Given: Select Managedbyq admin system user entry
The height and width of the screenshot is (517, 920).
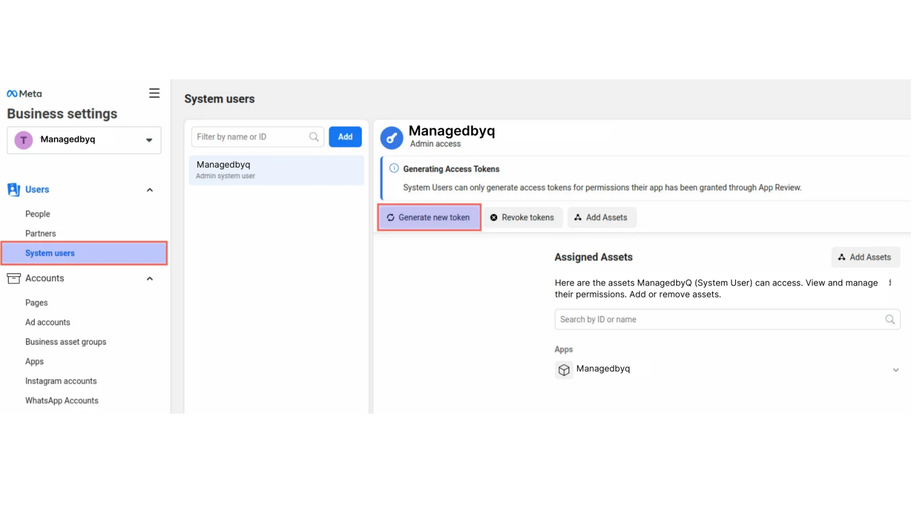Looking at the screenshot, I should 276,170.
